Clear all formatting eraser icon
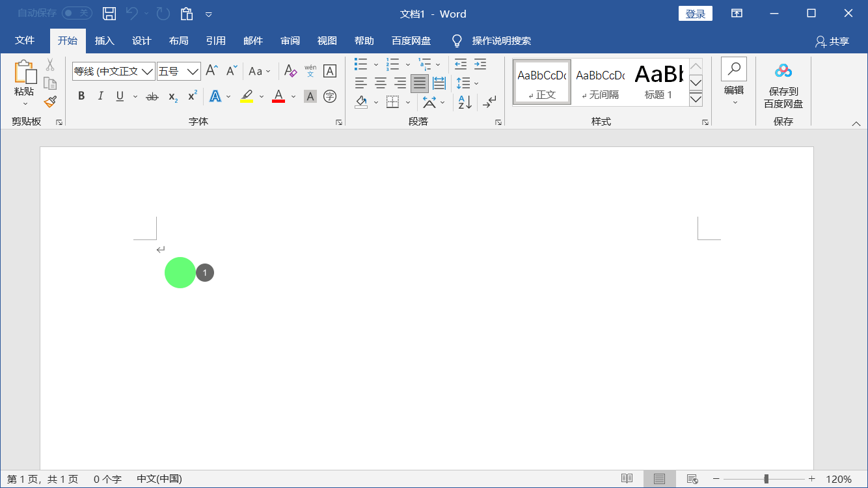 pos(291,71)
